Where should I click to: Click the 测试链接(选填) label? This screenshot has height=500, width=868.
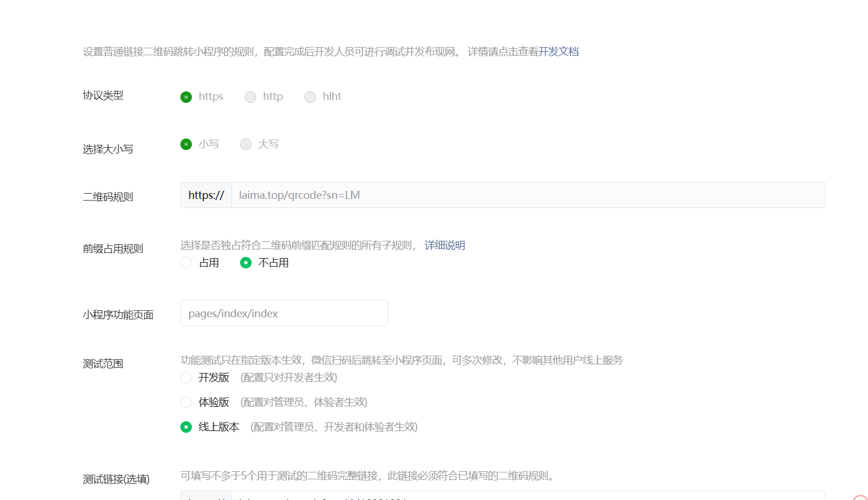116,479
